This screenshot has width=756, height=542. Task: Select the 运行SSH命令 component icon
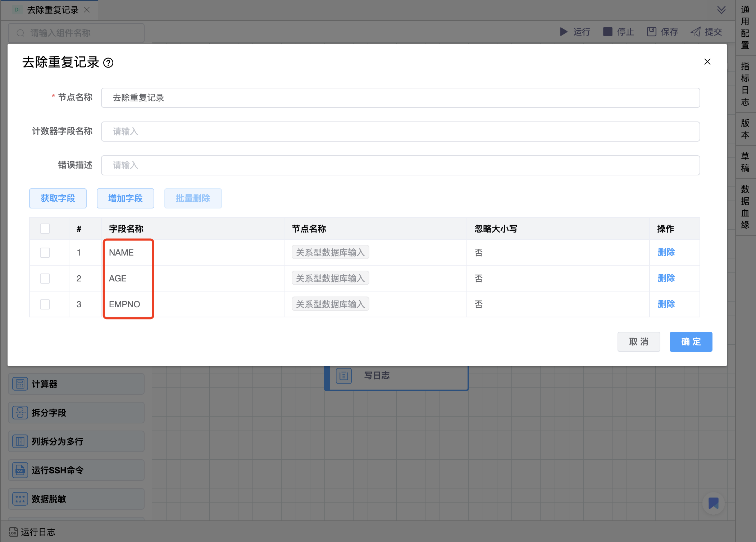20,470
